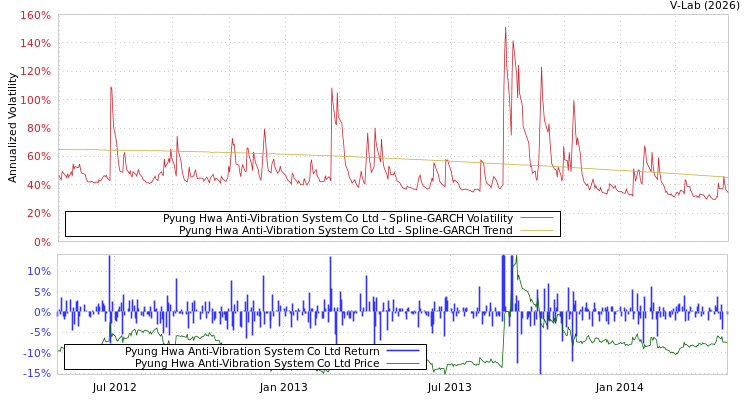Screen dimensions: 750x400
Task: Click the -15% label on return axis
Action: [36, 374]
